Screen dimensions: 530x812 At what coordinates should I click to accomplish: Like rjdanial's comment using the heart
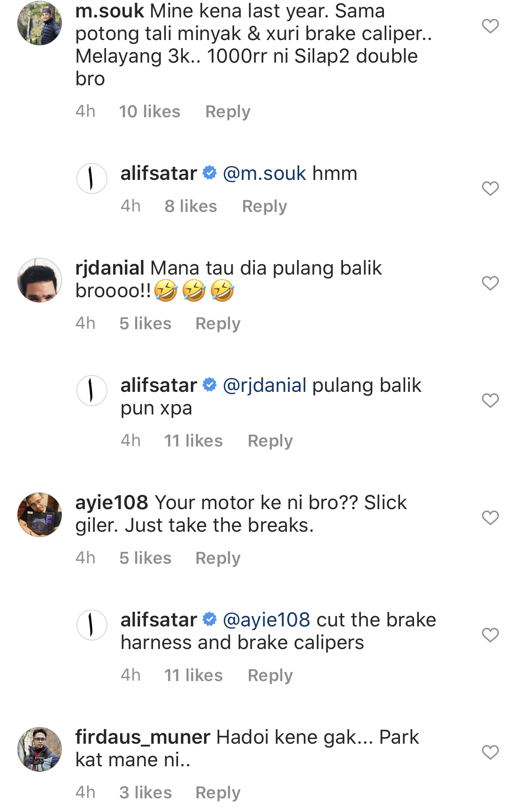tap(490, 283)
